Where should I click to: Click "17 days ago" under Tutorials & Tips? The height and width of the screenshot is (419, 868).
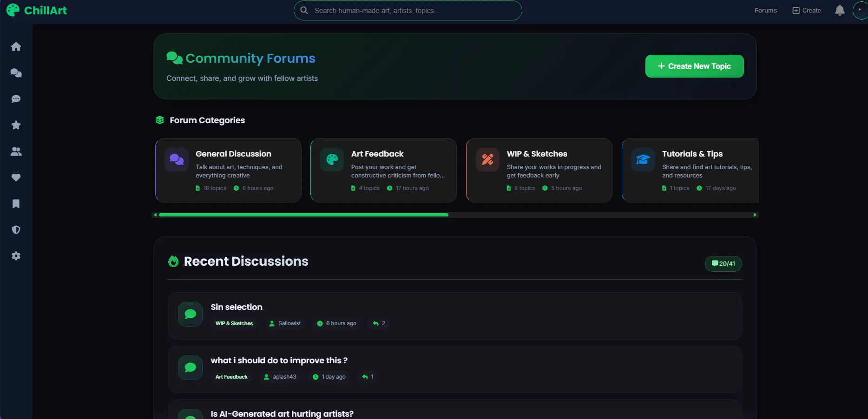(721, 188)
